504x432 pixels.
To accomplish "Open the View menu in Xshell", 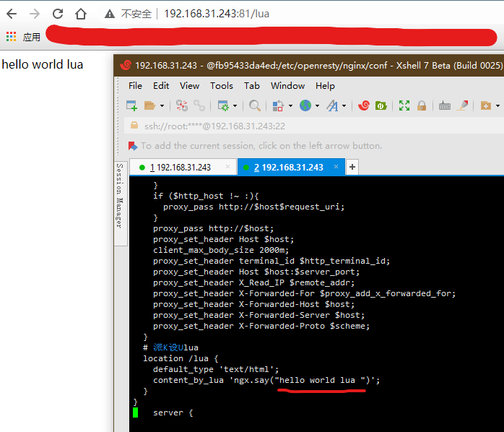I will pyautogui.click(x=189, y=86).
